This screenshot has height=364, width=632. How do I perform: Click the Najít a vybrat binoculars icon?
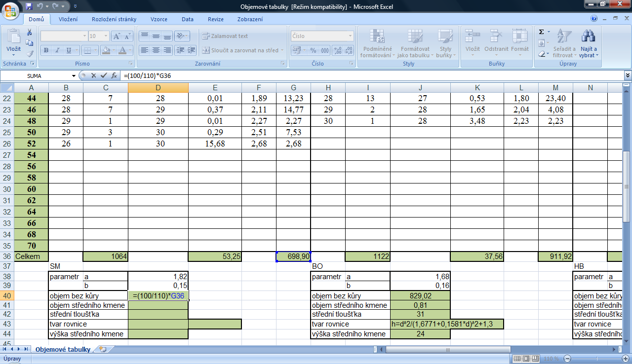(588, 36)
